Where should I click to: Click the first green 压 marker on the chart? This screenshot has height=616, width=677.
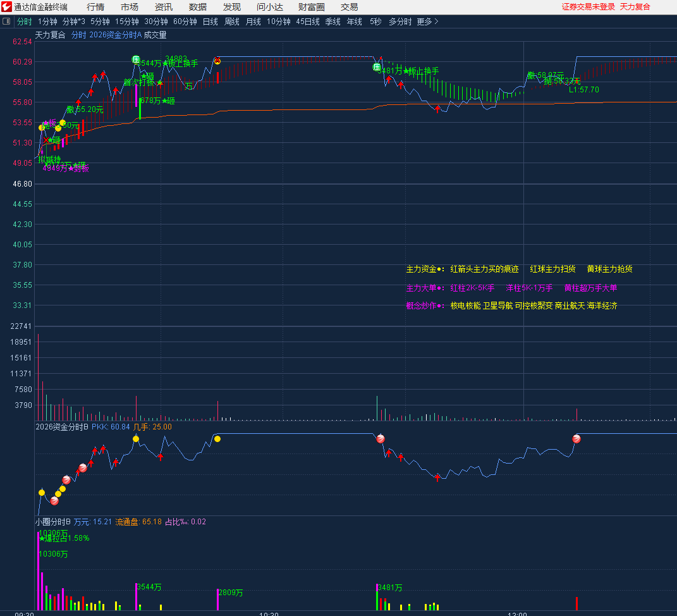pyautogui.click(x=136, y=59)
